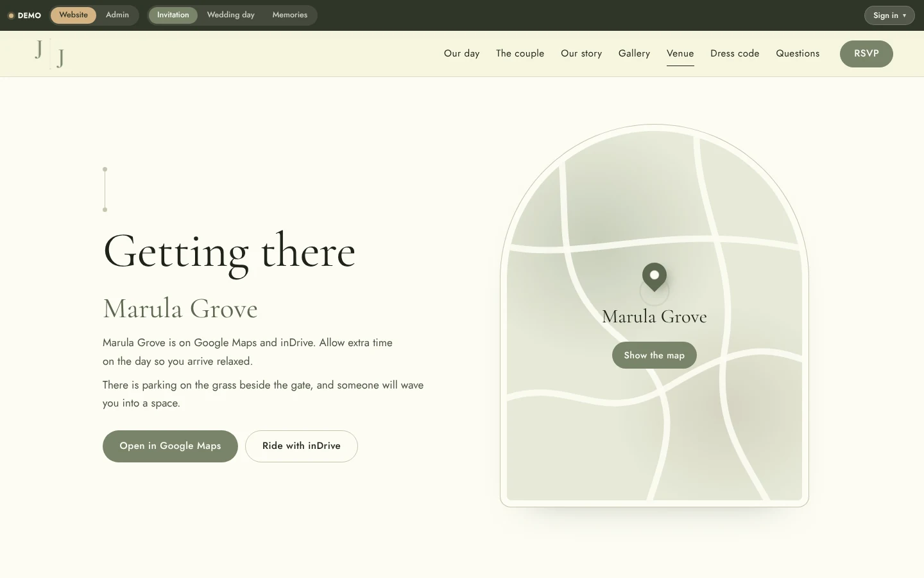The width and height of the screenshot is (924, 578).
Task: Open the Sign in dropdown
Action: point(889,15)
